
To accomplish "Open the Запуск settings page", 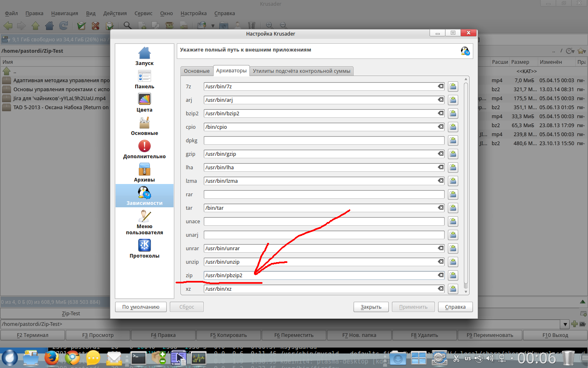I will pyautogui.click(x=145, y=56).
